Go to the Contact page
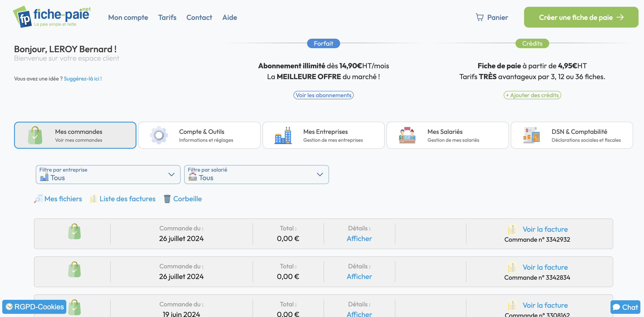Viewport: 644px width, 317px height. pyautogui.click(x=199, y=17)
